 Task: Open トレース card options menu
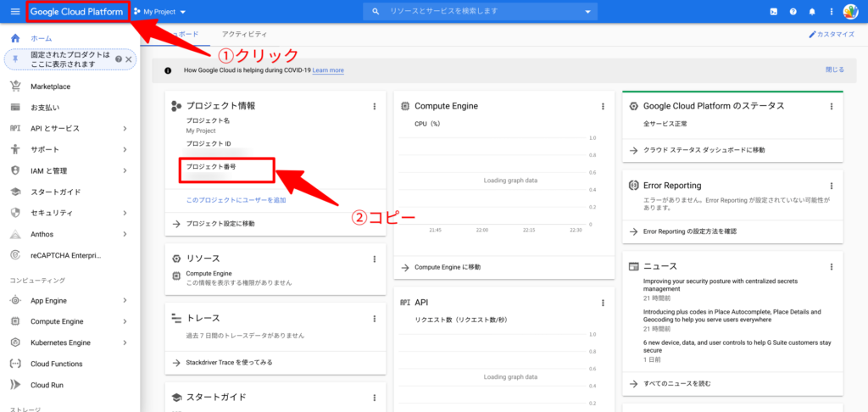point(374,319)
